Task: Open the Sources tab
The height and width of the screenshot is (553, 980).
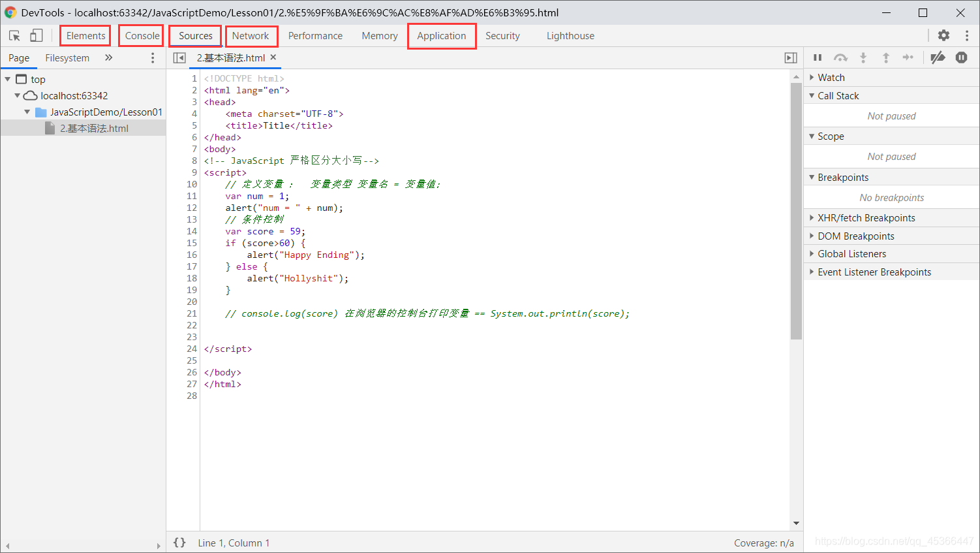Action: pos(195,36)
